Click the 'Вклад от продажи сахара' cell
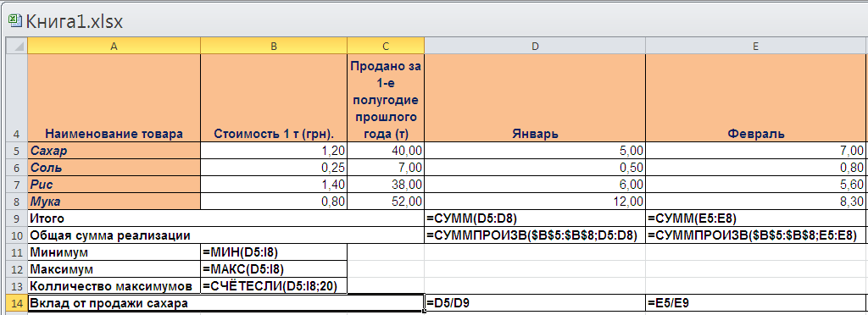Image resolution: width=868 pixels, height=315 pixels. [x=225, y=303]
